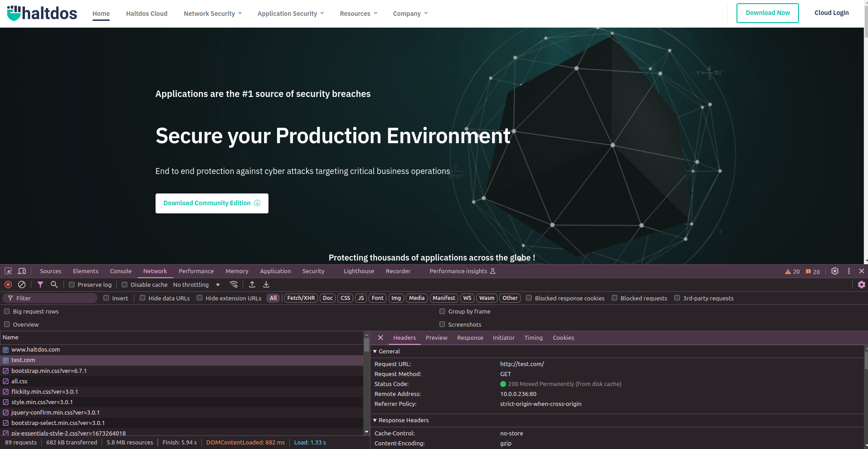Filter requests by JS type
This screenshot has height=449, width=868.
(x=361, y=298)
